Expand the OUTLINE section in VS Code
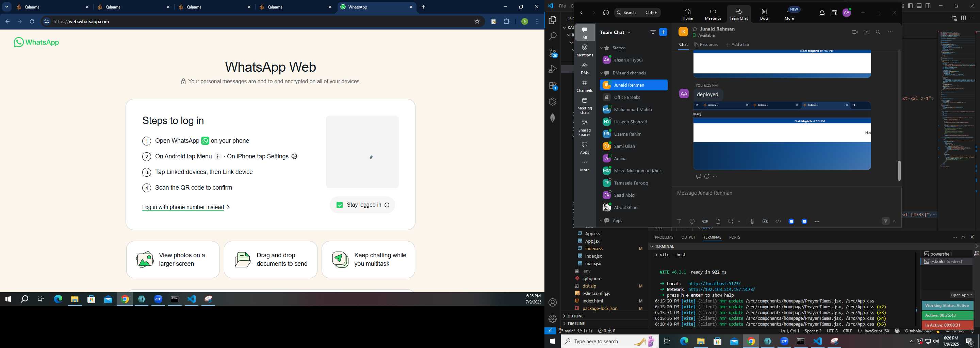The width and height of the screenshot is (980, 348). coord(575,316)
